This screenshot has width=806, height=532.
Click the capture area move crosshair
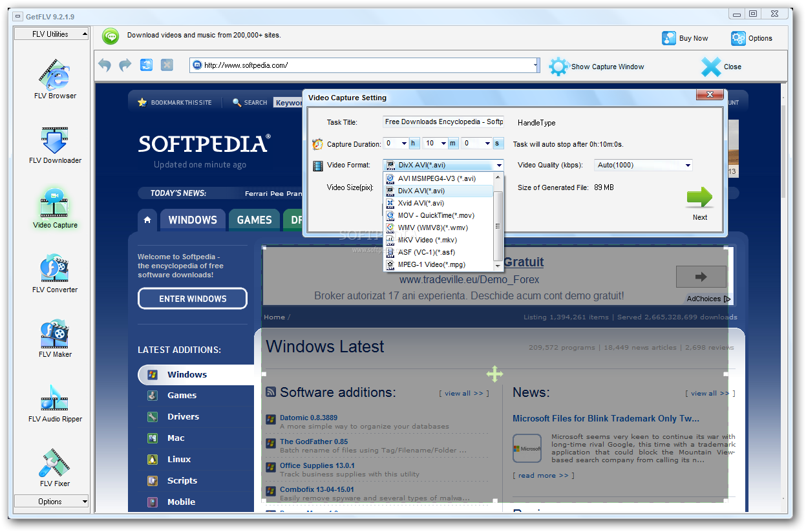(494, 374)
